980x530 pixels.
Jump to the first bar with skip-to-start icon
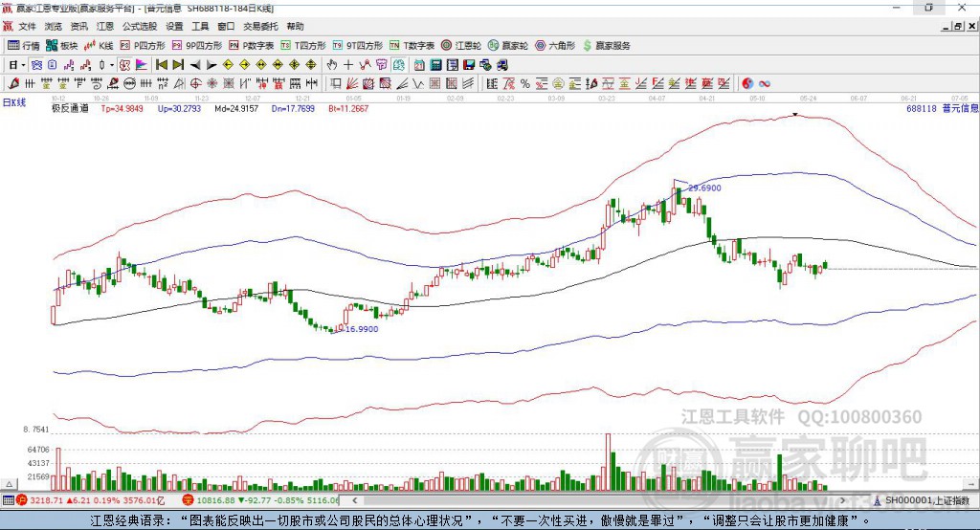tap(162, 65)
